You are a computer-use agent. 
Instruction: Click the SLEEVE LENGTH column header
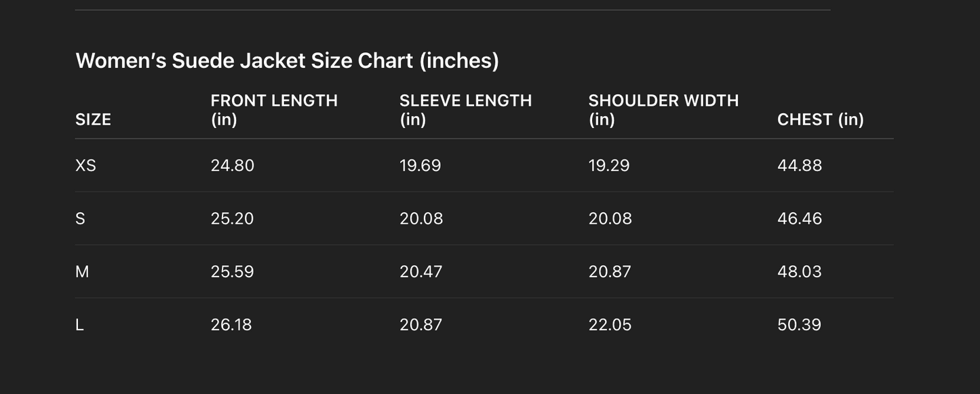pos(465,110)
